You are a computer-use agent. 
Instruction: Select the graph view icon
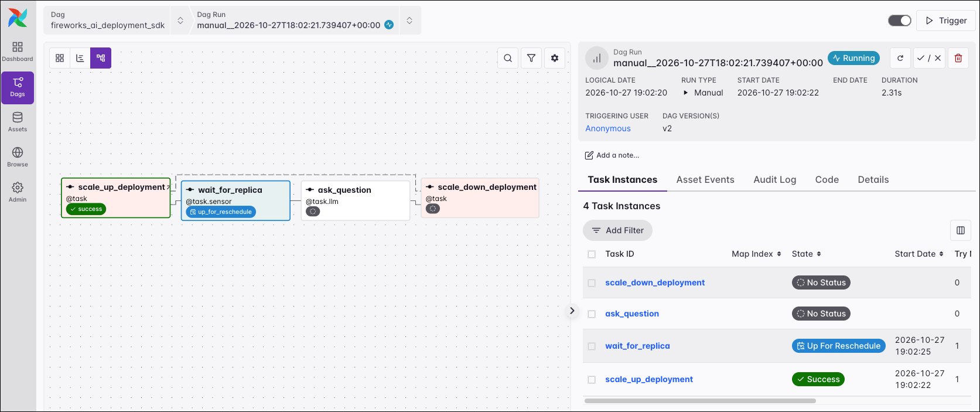(x=101, y=58)
